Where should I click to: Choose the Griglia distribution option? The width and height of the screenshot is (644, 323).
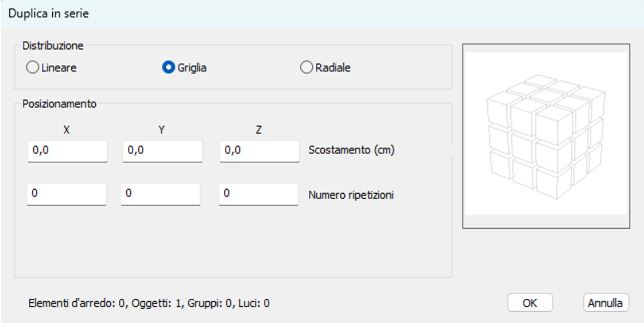tap(169, 68)
